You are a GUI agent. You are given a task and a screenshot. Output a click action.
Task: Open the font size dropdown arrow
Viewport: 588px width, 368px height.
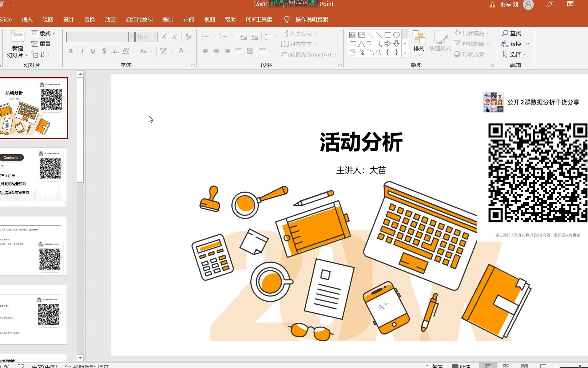click(x=155, y=37)
